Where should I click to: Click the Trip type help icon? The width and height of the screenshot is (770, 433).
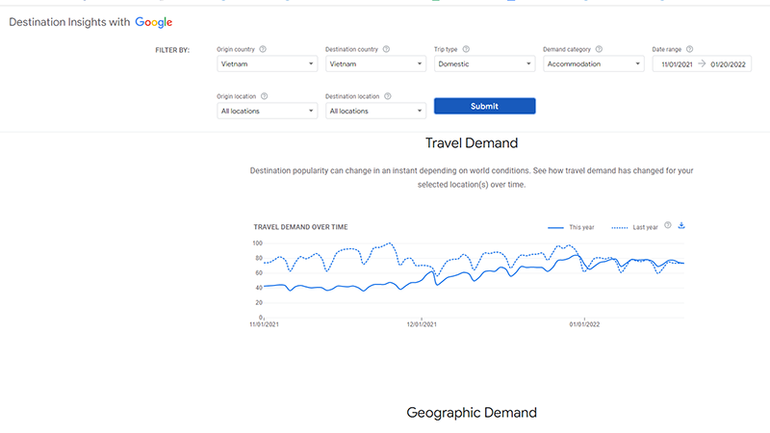tap(466, 49)
